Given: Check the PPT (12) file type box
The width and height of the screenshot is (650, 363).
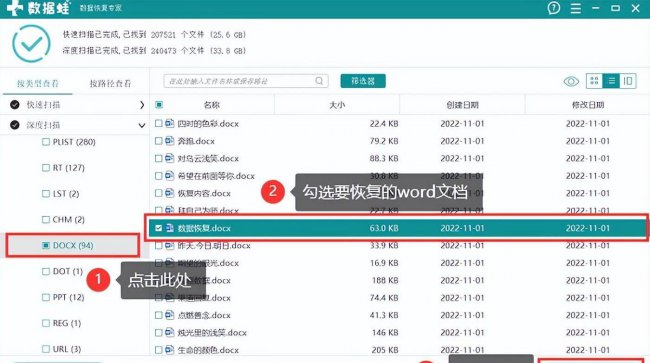Looking at the screenshot, I should click(46, 297).
